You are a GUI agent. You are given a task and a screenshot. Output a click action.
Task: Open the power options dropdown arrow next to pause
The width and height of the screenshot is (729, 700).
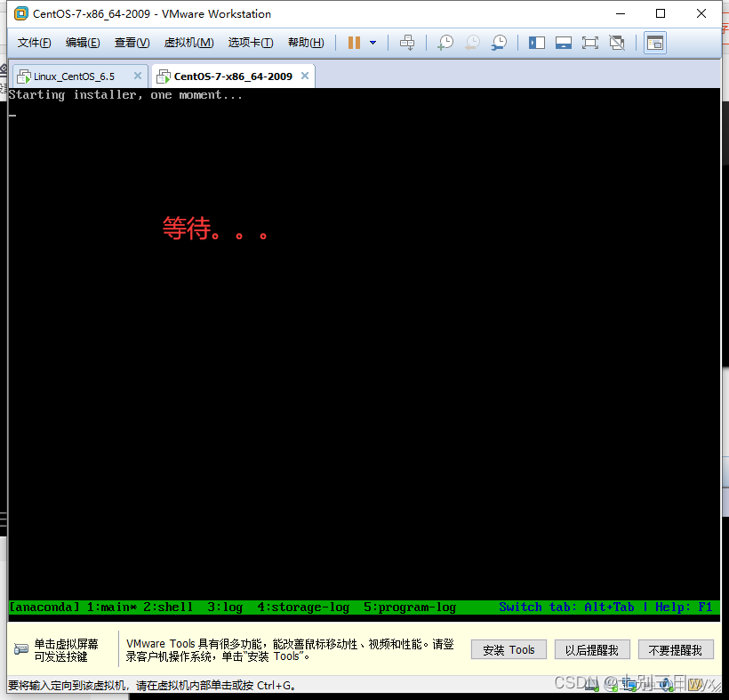pyautogui.click(x=373, y=43)
